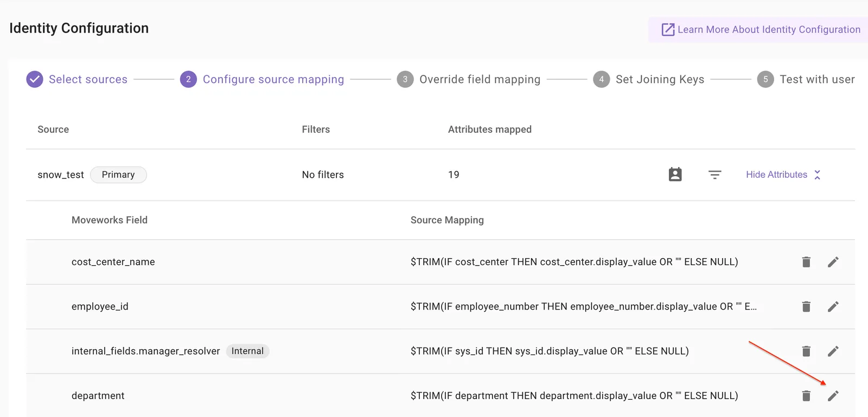868x417 pixels.
Task: Click the Filters column header
Action: (x=316, y=129)
